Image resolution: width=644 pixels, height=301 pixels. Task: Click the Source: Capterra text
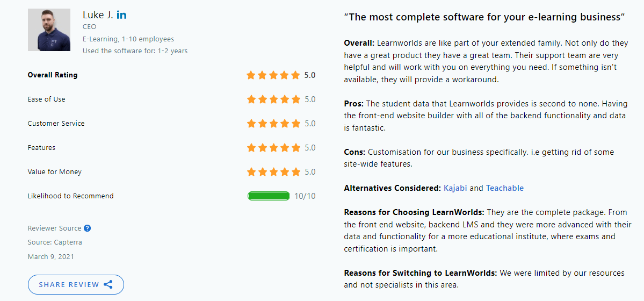click(x=55, y=242)
